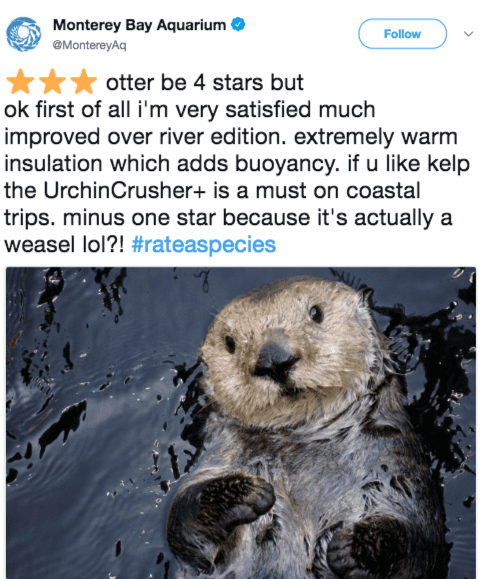The height and width of the screenshot is (579, 481).
Task: Open the sea otter photo attachment
Action: point(241,423)
